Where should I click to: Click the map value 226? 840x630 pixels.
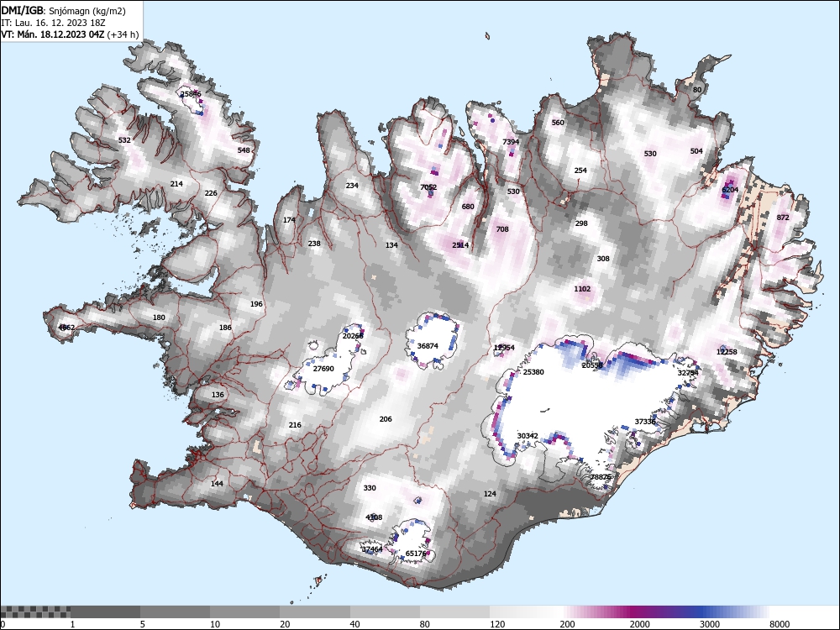coord(211,193)
